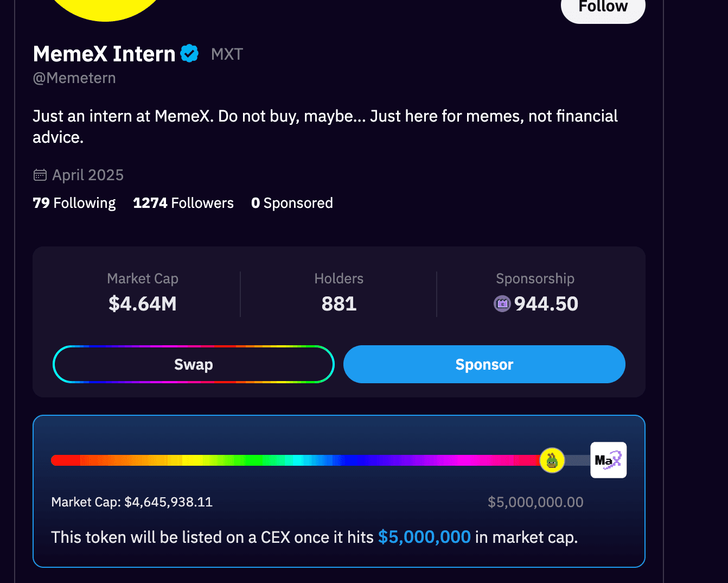The image size is (728, 583).
Task: Click the blue verified badge icon
Action: (189, 54)
